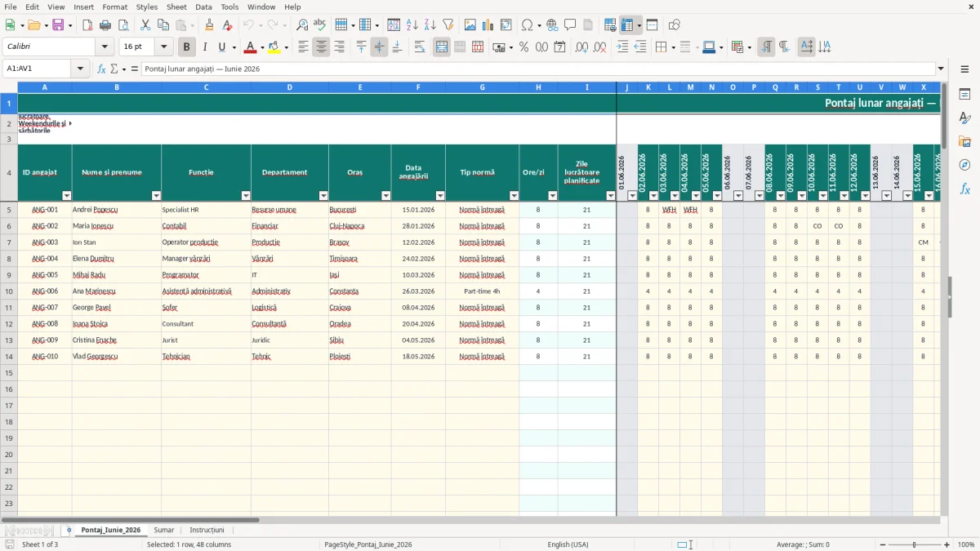The image size is (980, 551).
Task: Click the zoom slider in status bar
Action: 915,544
